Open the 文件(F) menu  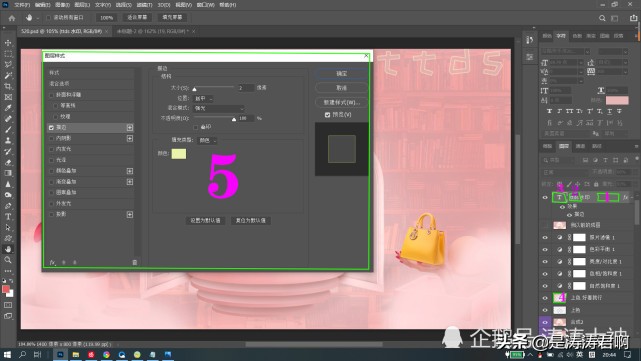pyautogui.click(x=22, y=5)
